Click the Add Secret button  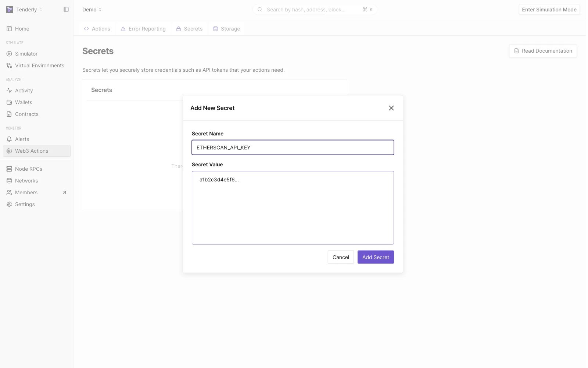click(376, 257)
